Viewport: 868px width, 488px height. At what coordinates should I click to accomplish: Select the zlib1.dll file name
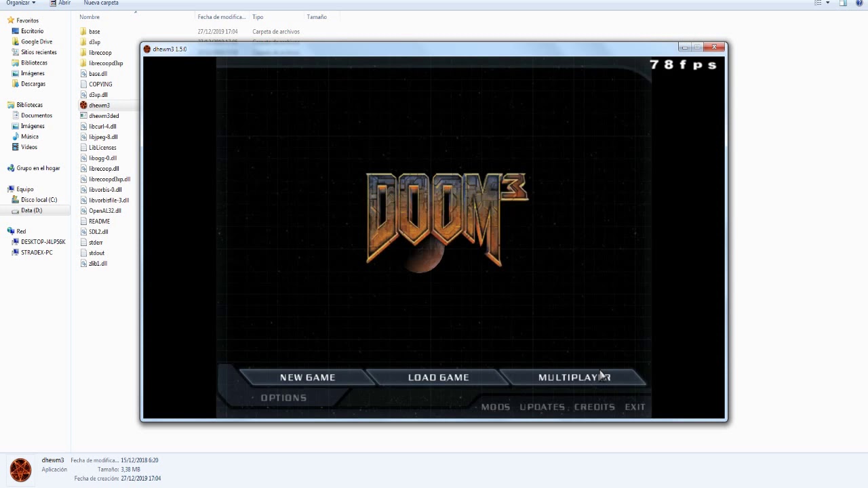point(98,264)
